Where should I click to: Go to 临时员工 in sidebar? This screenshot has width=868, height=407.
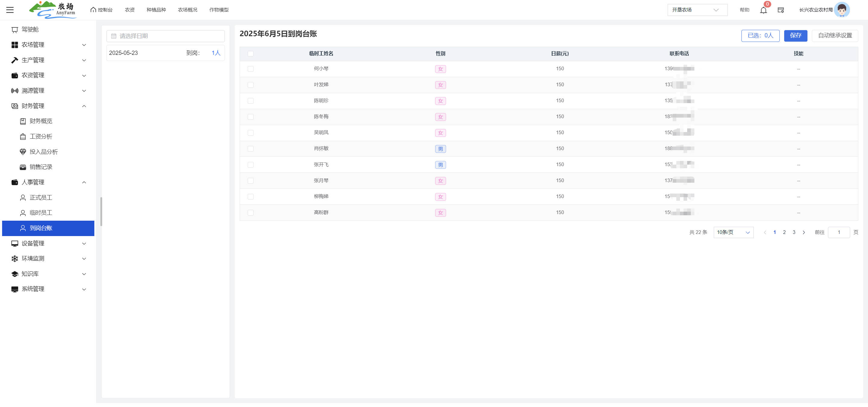[x=41, y=213]
